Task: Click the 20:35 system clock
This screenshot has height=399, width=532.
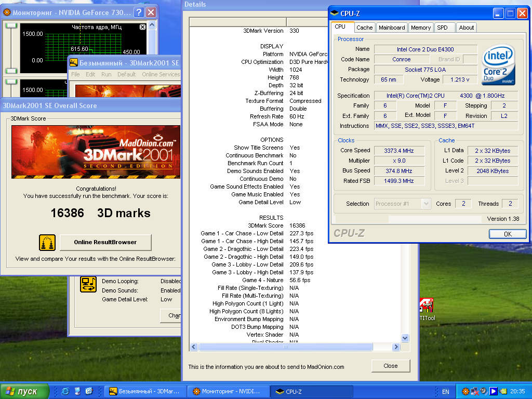Action: click(x=517, y=392)
